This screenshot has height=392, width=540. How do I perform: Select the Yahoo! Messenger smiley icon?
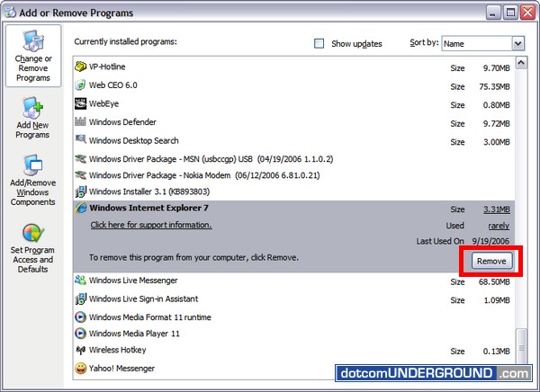click(x=80, y=369)
